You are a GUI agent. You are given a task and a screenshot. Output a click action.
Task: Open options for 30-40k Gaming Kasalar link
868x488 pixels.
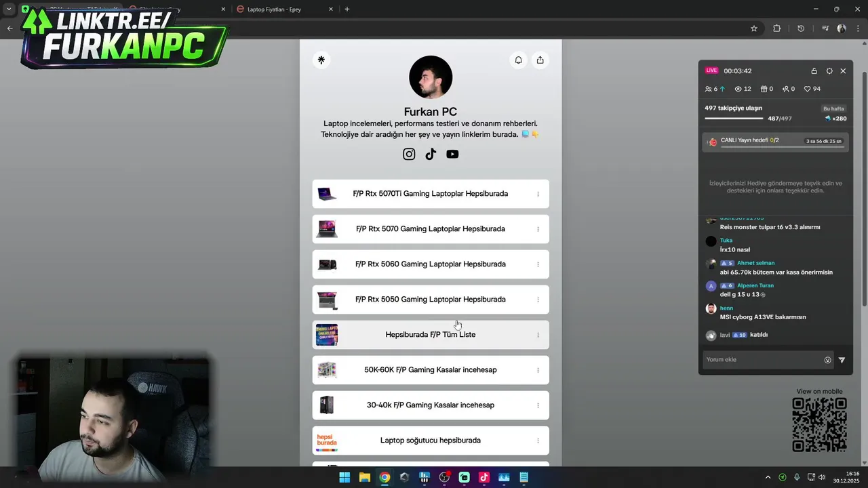pyautogui.click(x=538, y=405)
